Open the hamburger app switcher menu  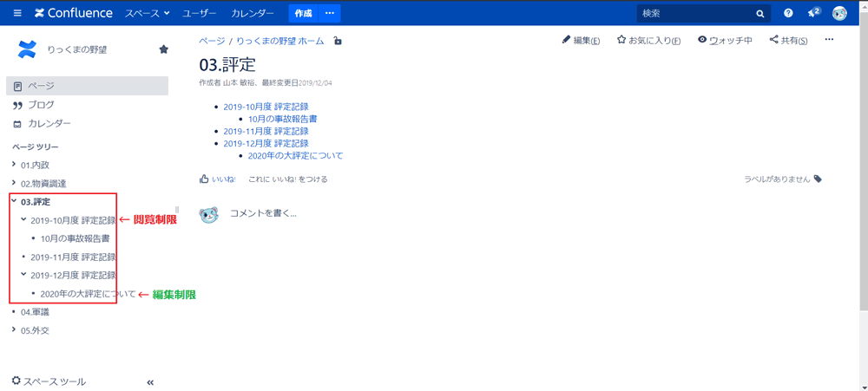click(17, 13)
